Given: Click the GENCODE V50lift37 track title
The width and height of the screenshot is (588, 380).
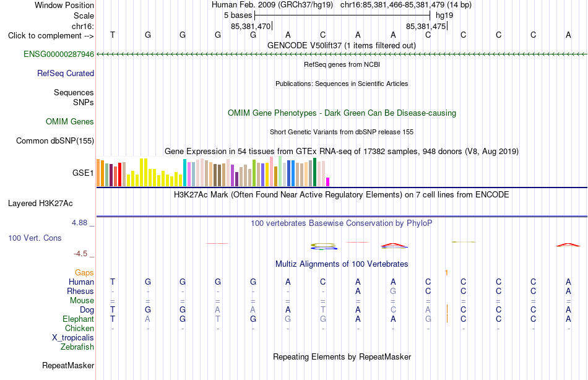Looking at the screenshot, I should tap(342, 46).
